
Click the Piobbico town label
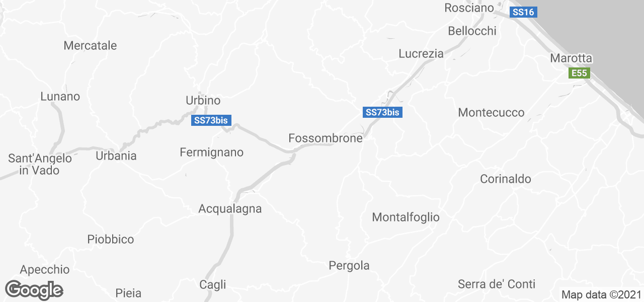point(111,240)
